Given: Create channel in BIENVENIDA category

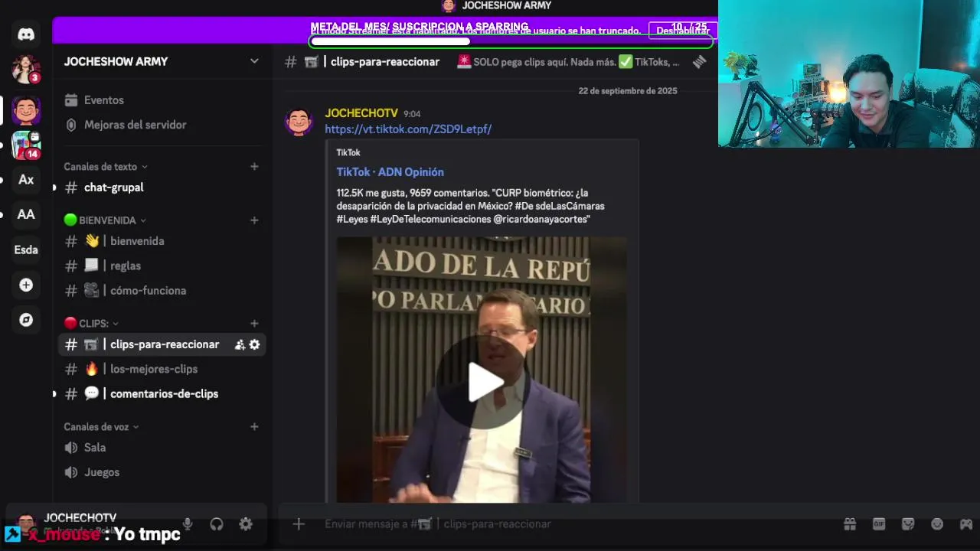Looking at the screenshot, I should click(x=254, y=220).
